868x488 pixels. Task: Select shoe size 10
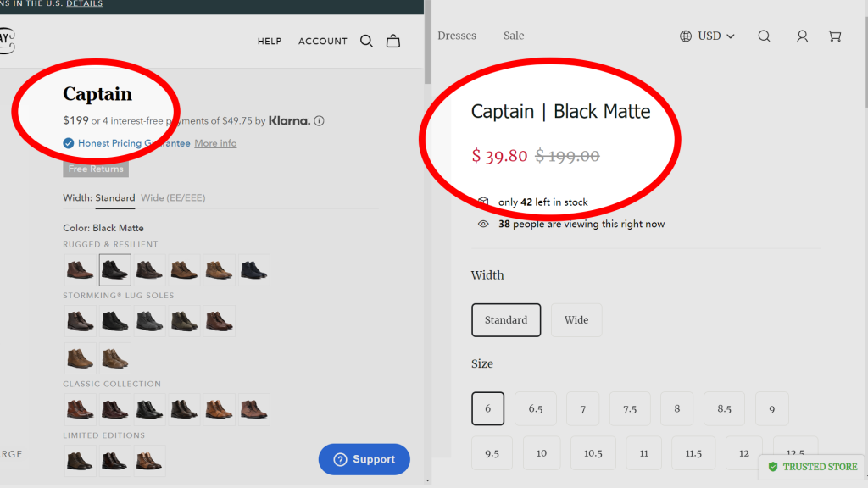[542, 453]
